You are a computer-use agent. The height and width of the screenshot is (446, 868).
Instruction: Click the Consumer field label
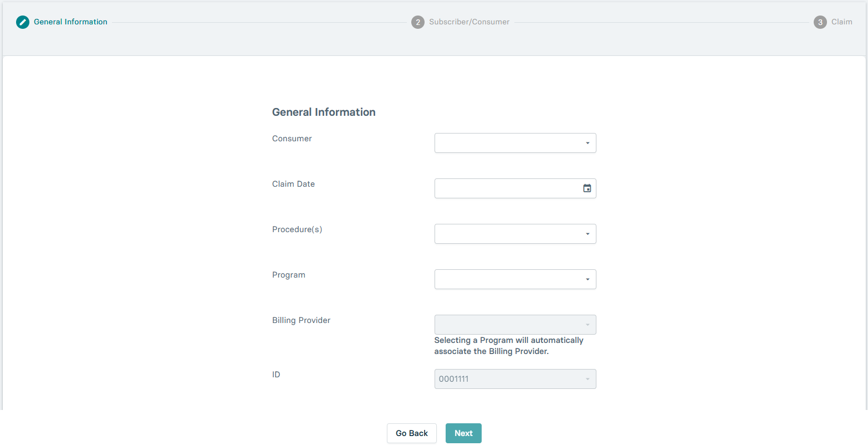pos(292,139)
